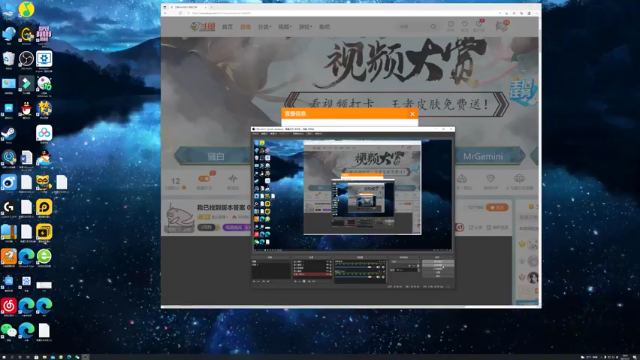
Task: Add a scene with OBS Scenes plus button
Action: [254, 281]
